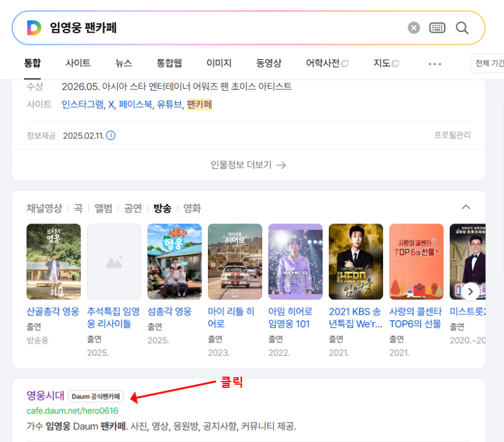Viewport: 504px width, 442px height.
Task: Open the 산골총각 영웅 title link
Action: [x=53, y=311]
